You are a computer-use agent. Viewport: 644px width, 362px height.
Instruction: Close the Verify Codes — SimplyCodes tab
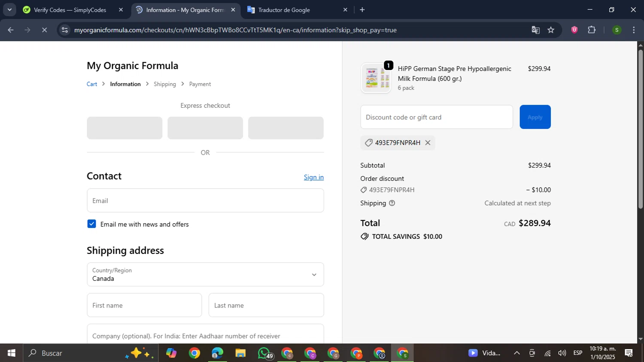coord(121,10)
